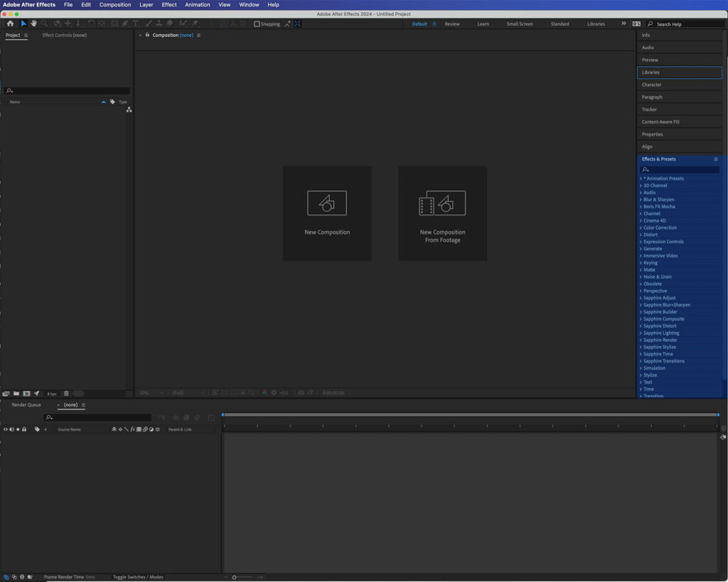Viewport: 728px width, 582px height.
Task: Click the fx effect switch column header
Action: (x=132, y=429)
